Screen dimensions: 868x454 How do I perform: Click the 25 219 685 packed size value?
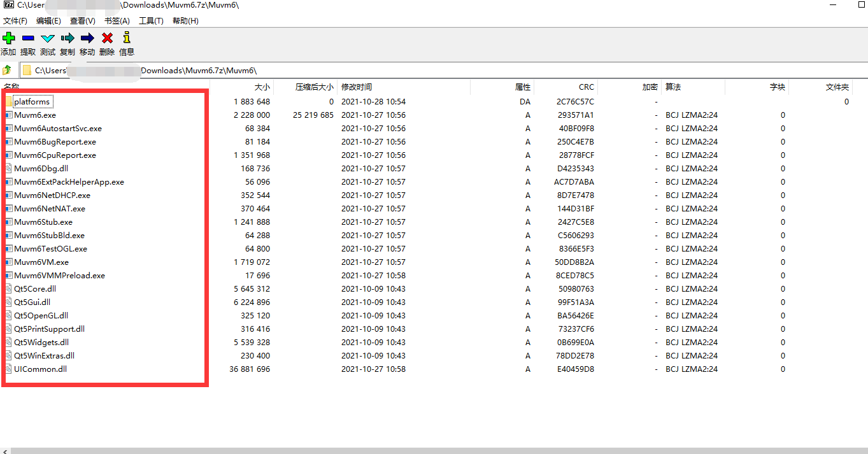pyautogui.click(x=313, y=115)
